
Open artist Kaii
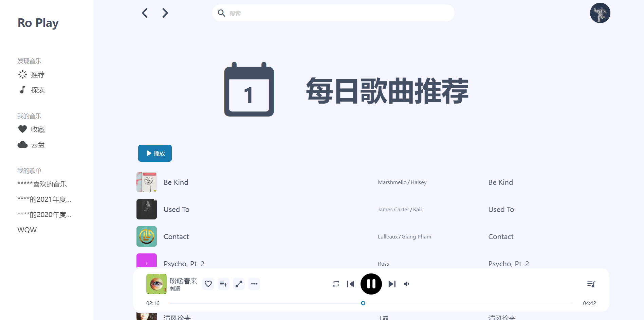pyautogui.click(x=418, y=210)
